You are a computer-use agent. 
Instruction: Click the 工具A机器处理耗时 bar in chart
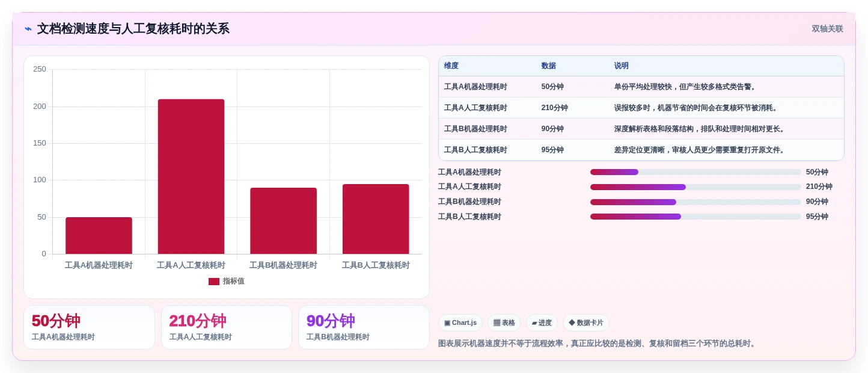pyautogui.click(x=99, y=235)
